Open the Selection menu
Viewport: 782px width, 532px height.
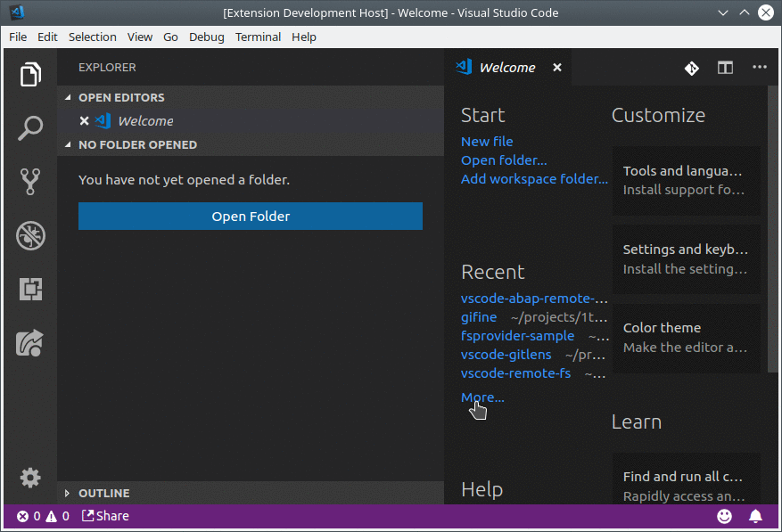(92, 37)
